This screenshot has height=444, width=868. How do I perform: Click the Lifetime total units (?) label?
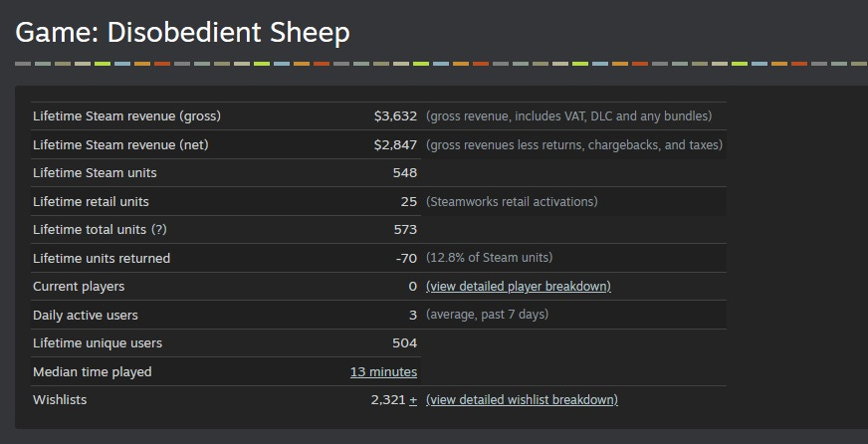pos(100,229)
